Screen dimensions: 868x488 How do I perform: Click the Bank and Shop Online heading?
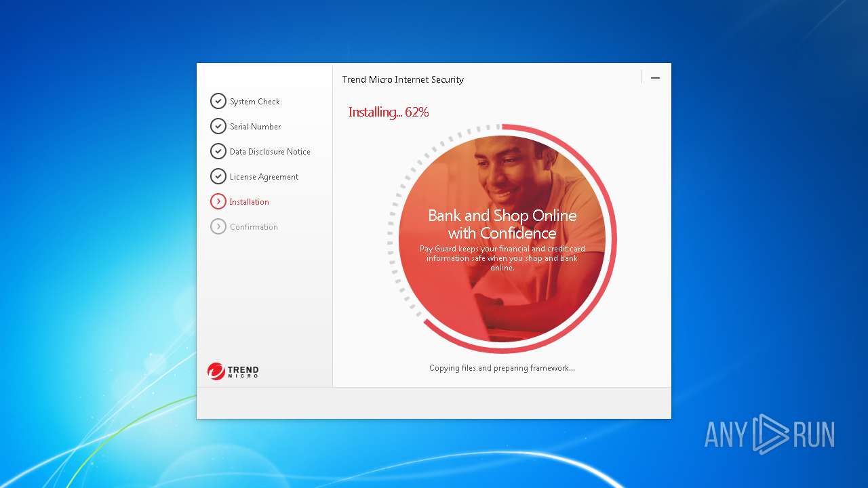(x=502, y=224)
